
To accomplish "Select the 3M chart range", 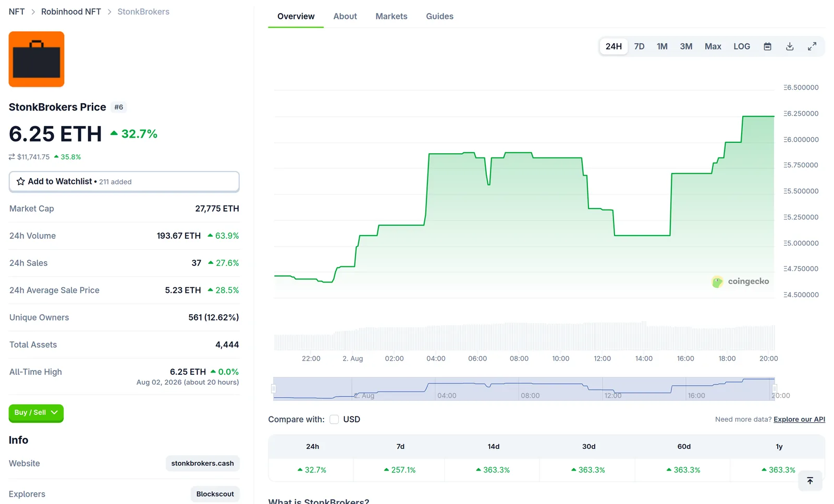I will [686, 46].
